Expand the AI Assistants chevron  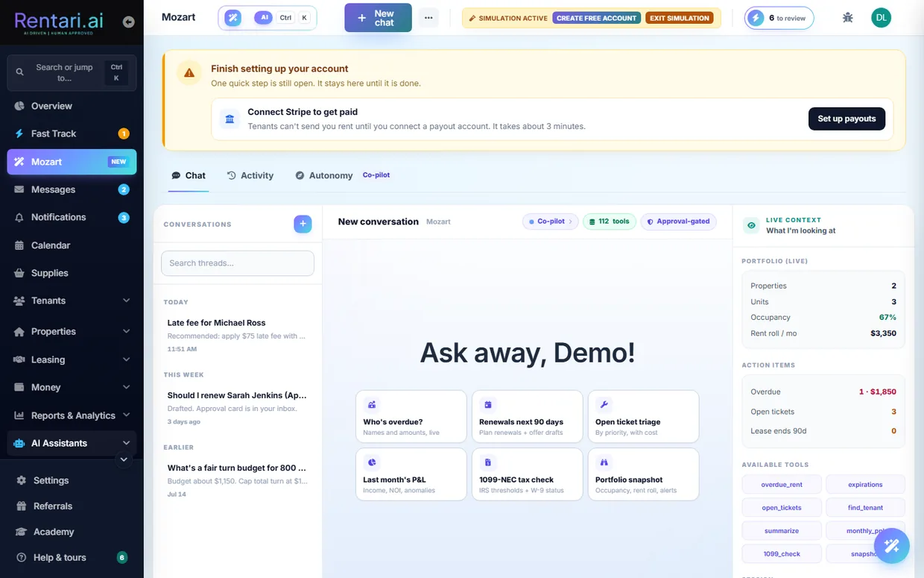tap(126, 443)
